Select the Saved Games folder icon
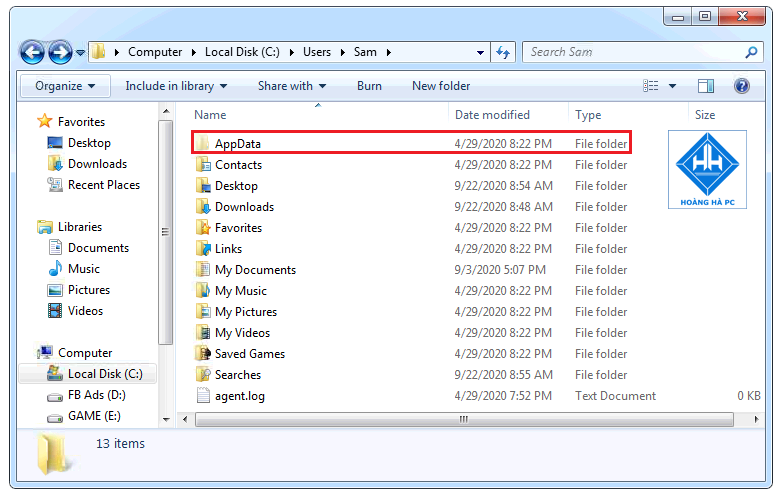 click(203, 353)
